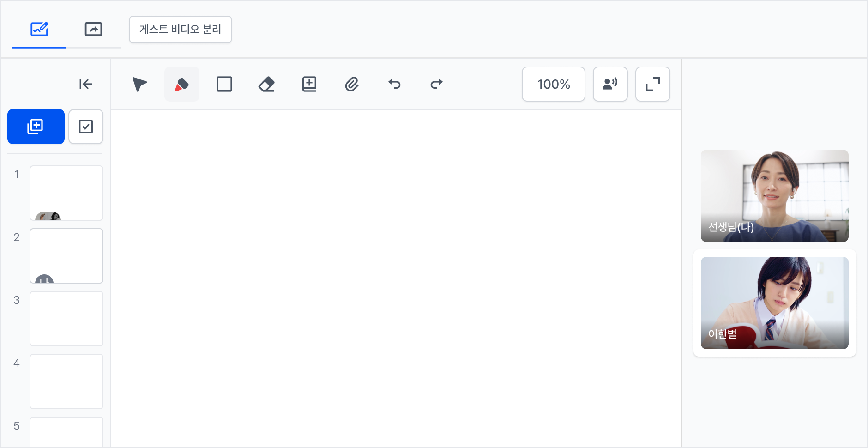Click the blue add new page button
This screenshot has height=448, width=868.
coord(36,127)
